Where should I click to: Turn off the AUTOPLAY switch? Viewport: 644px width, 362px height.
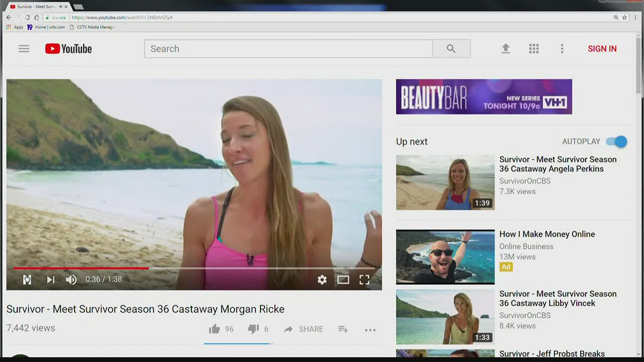pyautogui.click(x=616, y=141)
